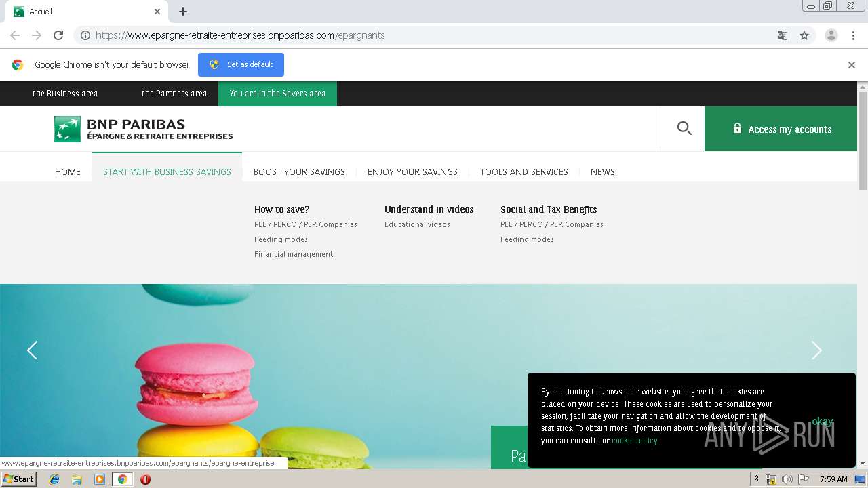
Task: Click the BNP Paribas logo
Action: [x=143, y=129]
